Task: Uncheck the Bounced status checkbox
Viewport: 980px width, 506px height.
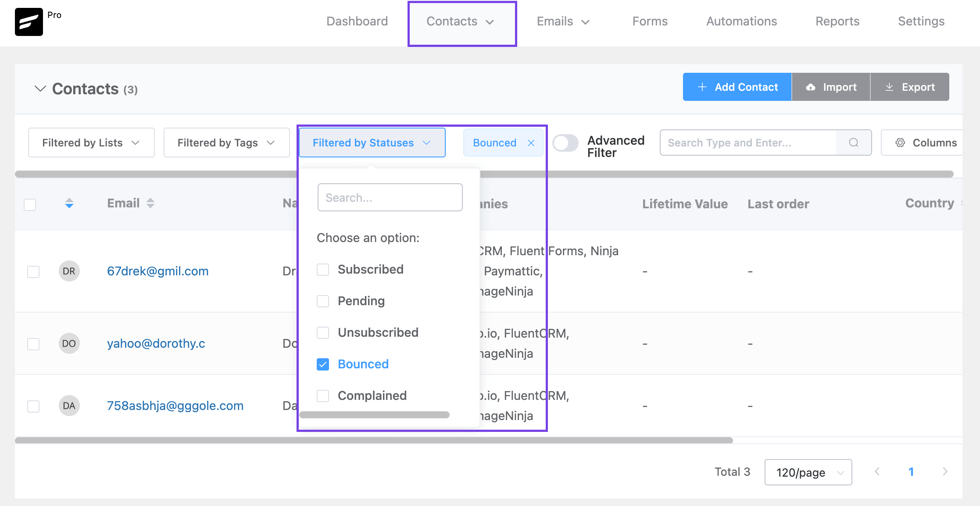Action: pos(323,363)
